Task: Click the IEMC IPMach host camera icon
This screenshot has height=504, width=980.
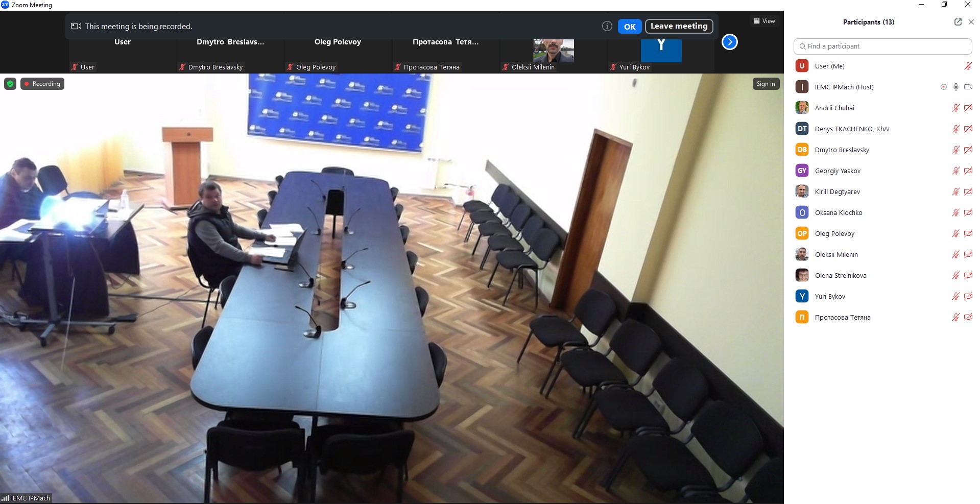Action: [968, 87]
